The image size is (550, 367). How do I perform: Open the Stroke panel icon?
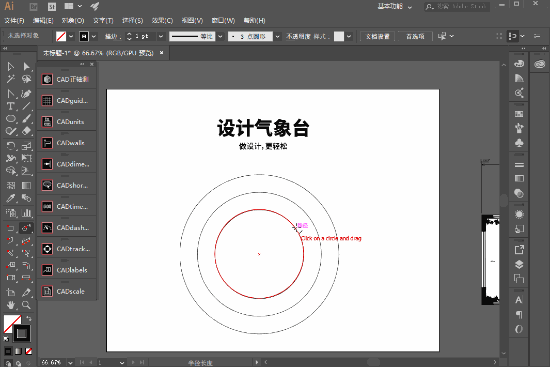point(519,165)
